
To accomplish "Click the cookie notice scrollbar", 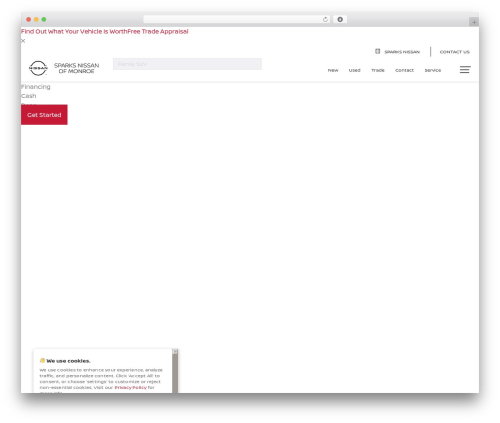I will click(175, 371).
